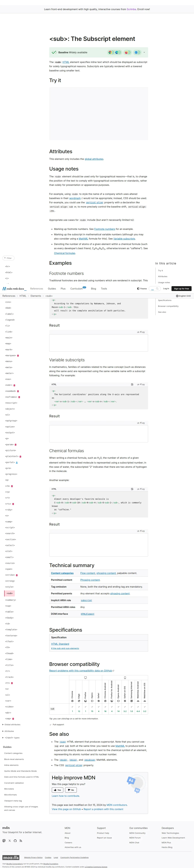Click HTMLElement DOM interface link
The height and width of the screenshot is (868, 194).
[x=87, y=614]
